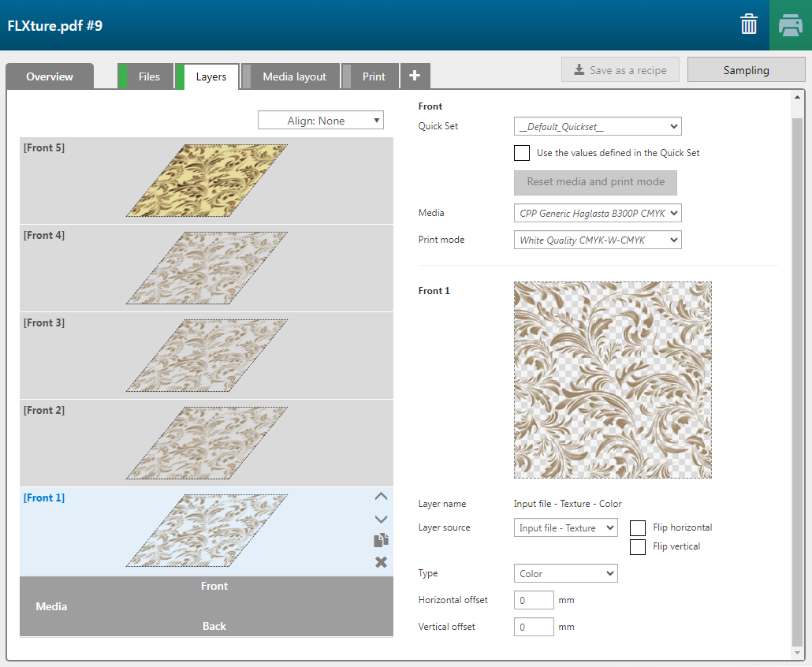Click the Horizontal offset input field
The width and height of the screenshot is (812, 667).
pos(534,600)
